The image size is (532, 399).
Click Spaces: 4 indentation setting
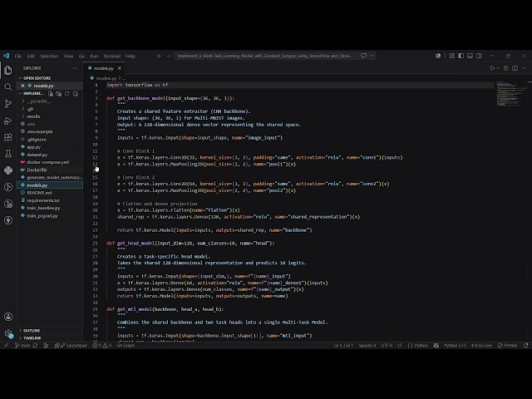367,346
